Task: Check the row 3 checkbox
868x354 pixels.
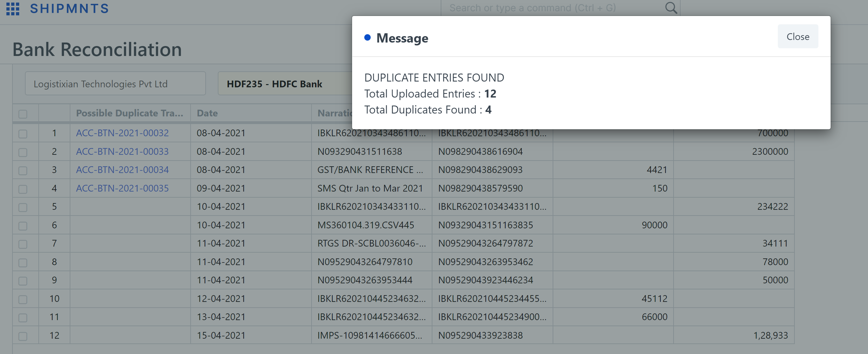Action: click(x=23, y=170)
